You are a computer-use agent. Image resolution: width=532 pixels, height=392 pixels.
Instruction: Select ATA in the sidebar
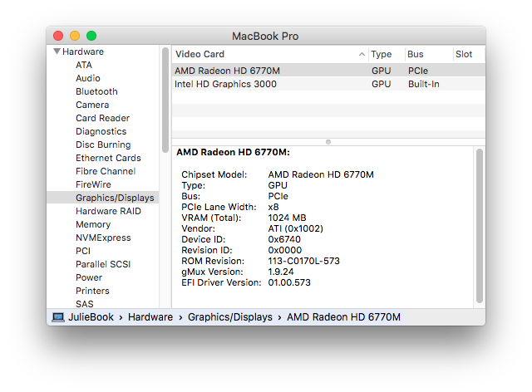84,65
